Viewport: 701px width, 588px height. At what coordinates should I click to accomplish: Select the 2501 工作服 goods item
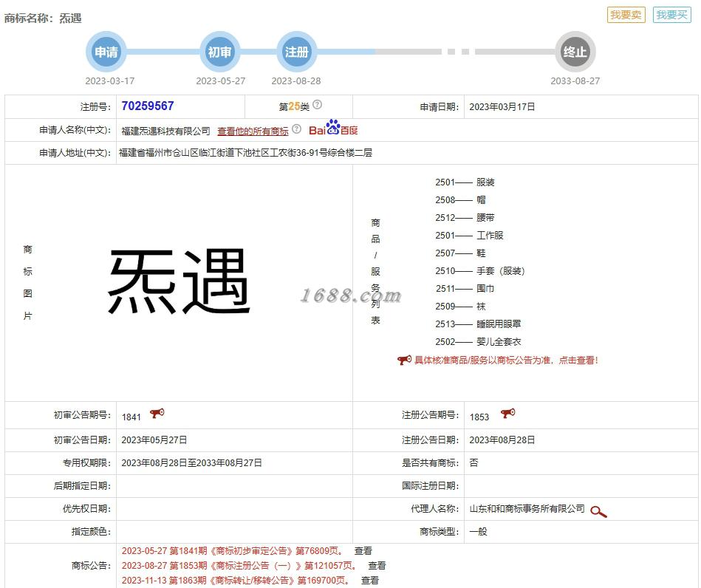(469, 235)
